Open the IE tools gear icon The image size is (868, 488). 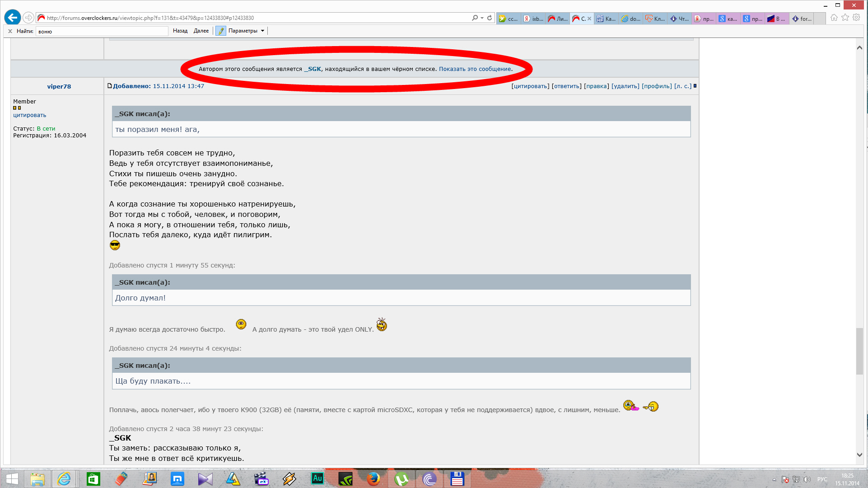point(856,18)
